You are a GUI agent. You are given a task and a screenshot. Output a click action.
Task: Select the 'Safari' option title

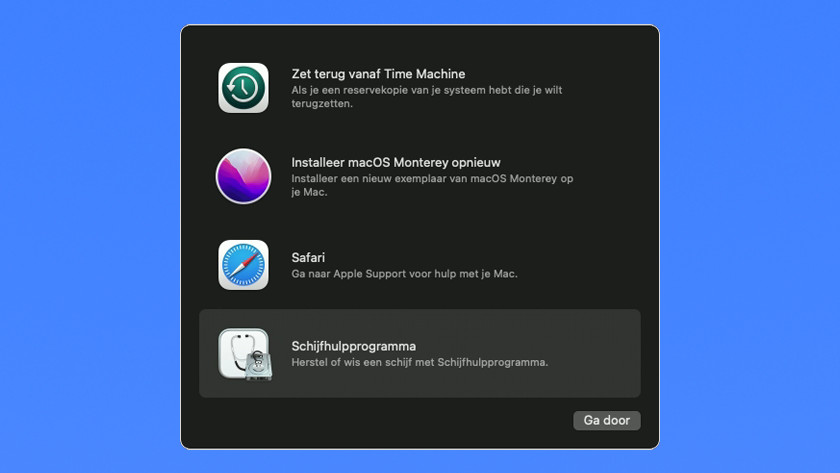[x=308, y=257]
